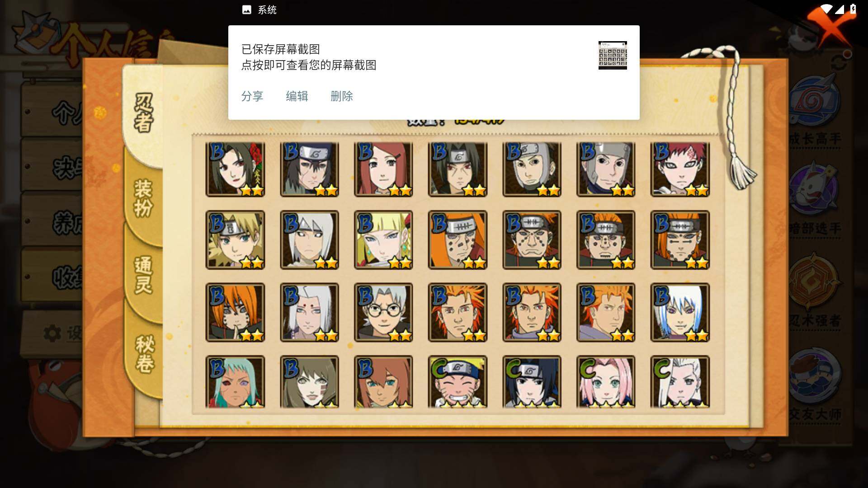Switch to the 秘卷 tab
The width and height of the screenshot is (868, 488).
(x=145, y=354)
